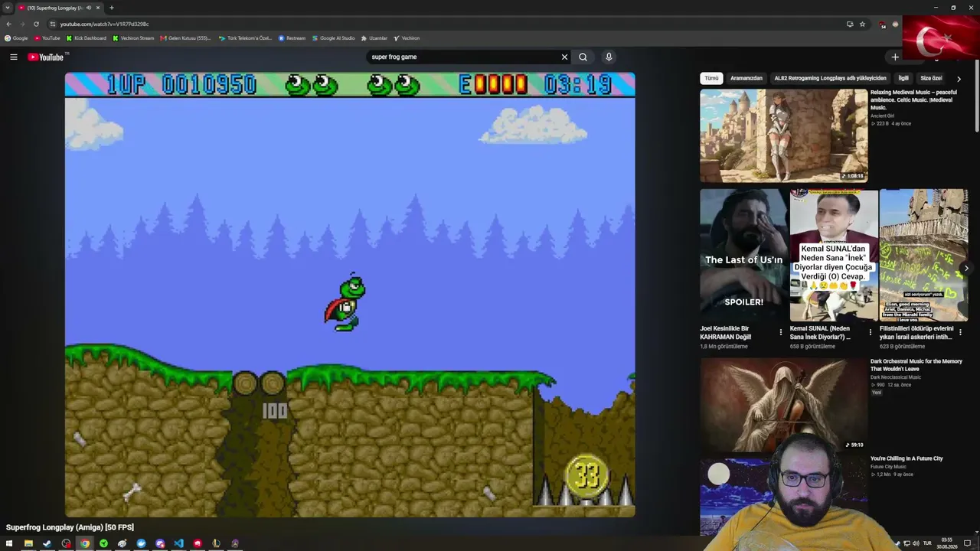Go back using the browser back arrow
Viewport: 980px width, 551px height.
click(8, 24)
